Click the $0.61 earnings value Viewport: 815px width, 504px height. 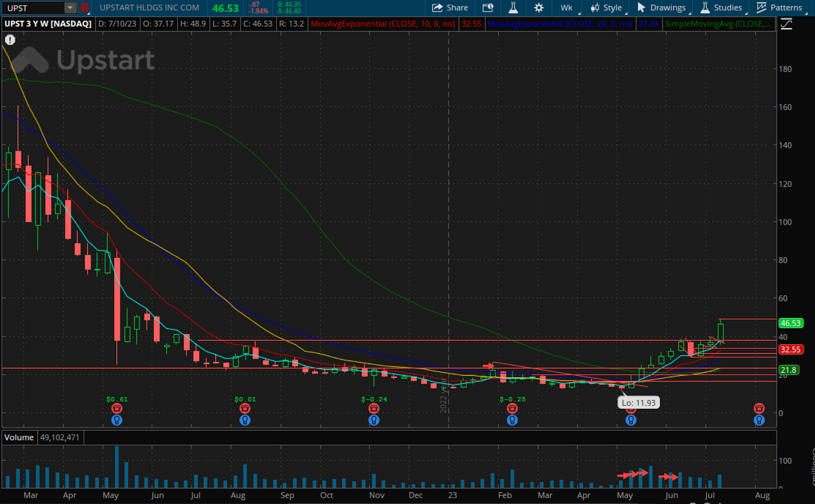(117, 399)
